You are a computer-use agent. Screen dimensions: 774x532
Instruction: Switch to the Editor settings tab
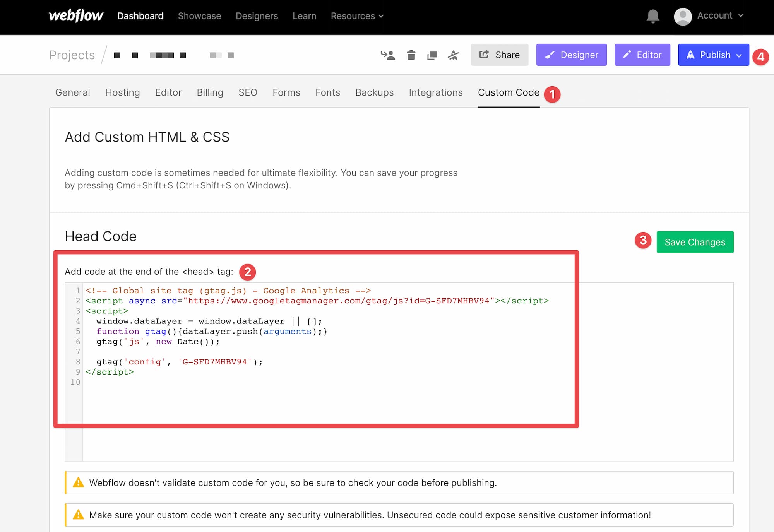click(x=168, y=92)
